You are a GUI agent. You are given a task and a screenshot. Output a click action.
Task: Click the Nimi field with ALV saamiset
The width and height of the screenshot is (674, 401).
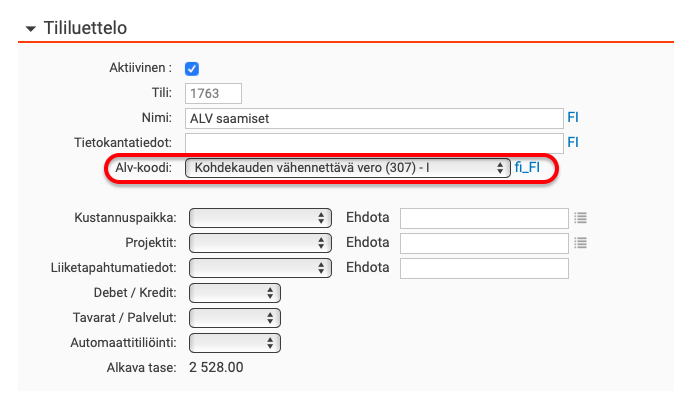tap(375, 118)
